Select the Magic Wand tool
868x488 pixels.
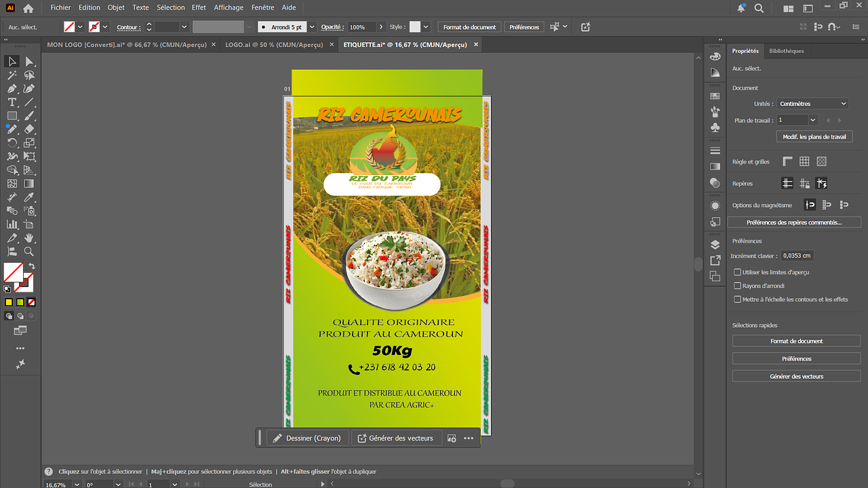point(12,75)
